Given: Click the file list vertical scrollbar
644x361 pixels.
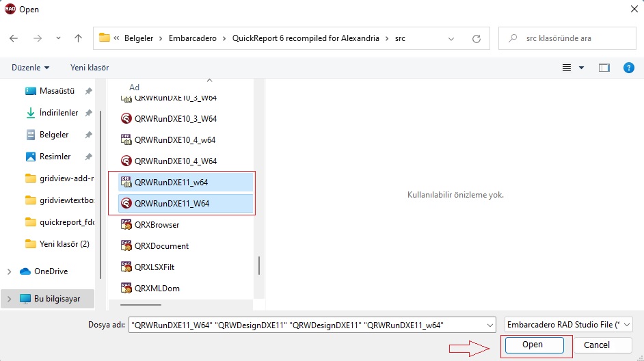Looking at the screenshot, I should [258, 265].
